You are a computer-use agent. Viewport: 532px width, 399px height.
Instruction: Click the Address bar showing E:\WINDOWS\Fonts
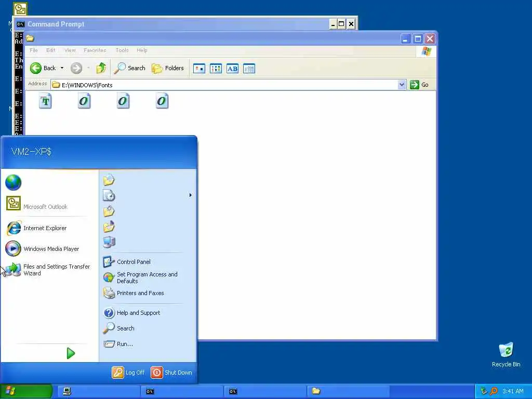pyautogui.click(x=224, y=85)
